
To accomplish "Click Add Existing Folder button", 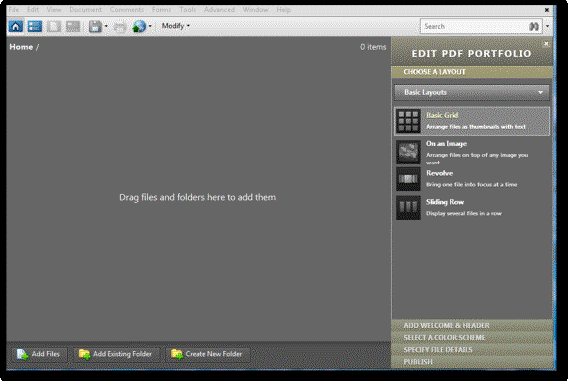I will pos(116,354).
